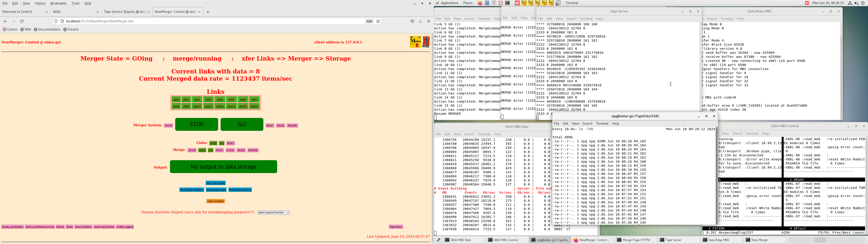This screenshot has height=244, width=868.
Task: Open a new browser tab
Action: [x=208, y=12]
